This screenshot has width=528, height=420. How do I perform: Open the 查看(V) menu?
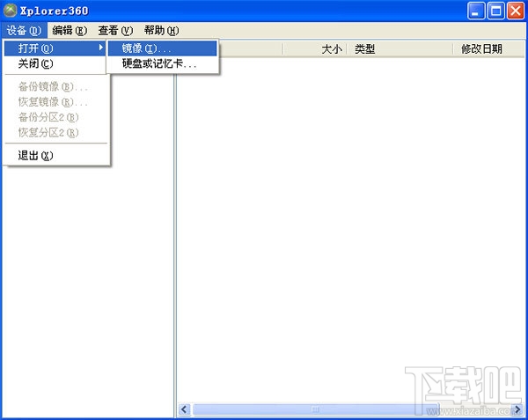click(x=115, y=31)
